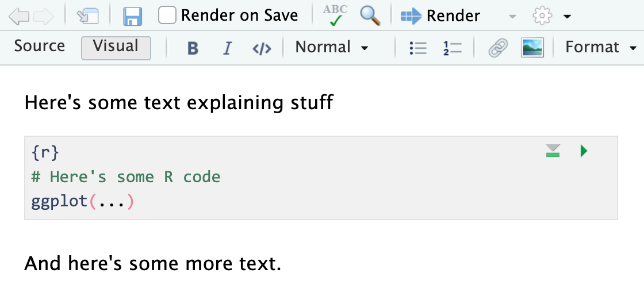Enable the Render on Save checkbox
This screenshot has width=644, height=292.
click(x=167, y=16)
